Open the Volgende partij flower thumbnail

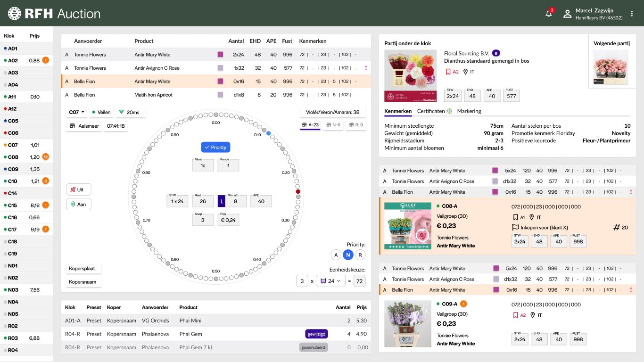click(611, 66)
